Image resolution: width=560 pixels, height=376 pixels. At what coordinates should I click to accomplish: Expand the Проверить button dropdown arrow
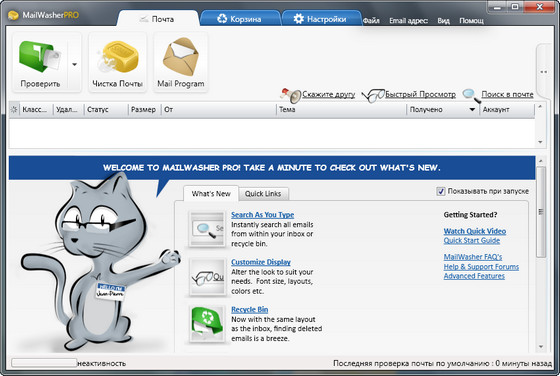coord(74,65)
